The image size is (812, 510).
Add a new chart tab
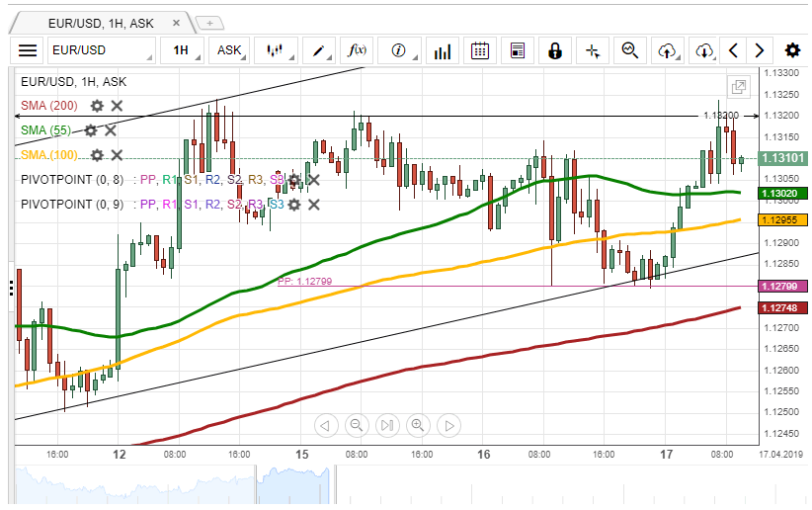(208, 22)
